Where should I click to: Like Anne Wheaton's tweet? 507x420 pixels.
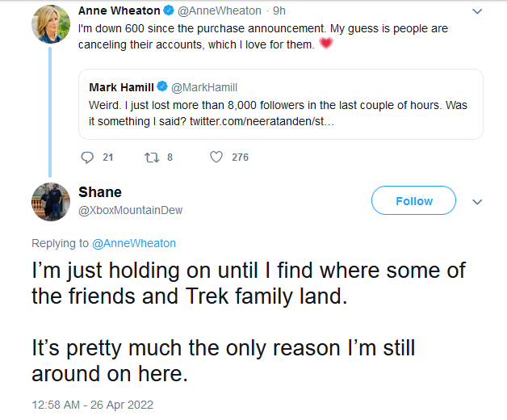pos(216,157)
